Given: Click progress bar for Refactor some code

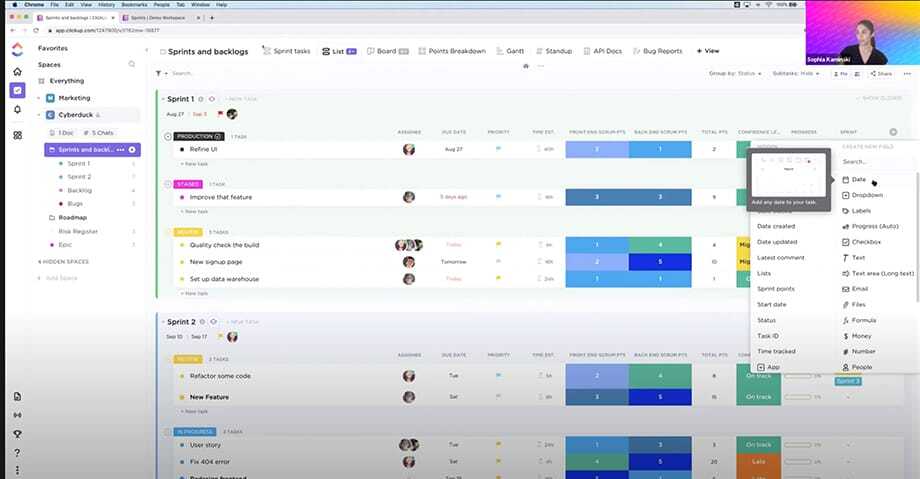Looking at the screenshot, I should (x=798, y=376).
